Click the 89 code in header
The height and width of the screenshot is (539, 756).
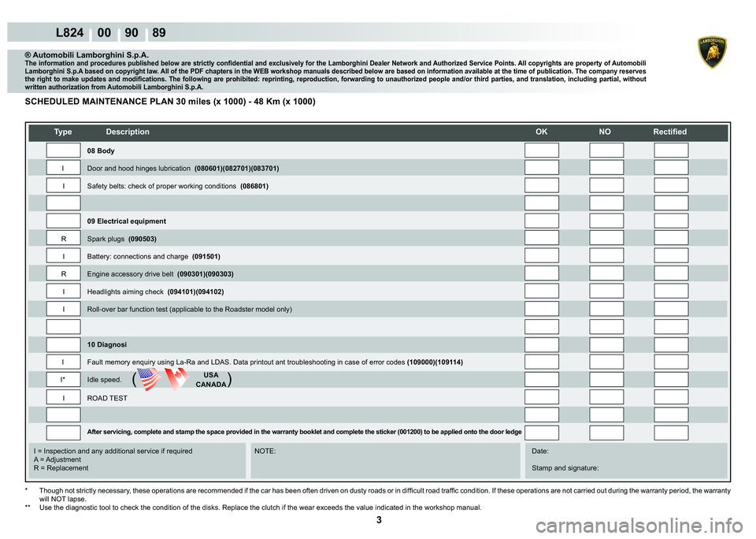(158, 33)
